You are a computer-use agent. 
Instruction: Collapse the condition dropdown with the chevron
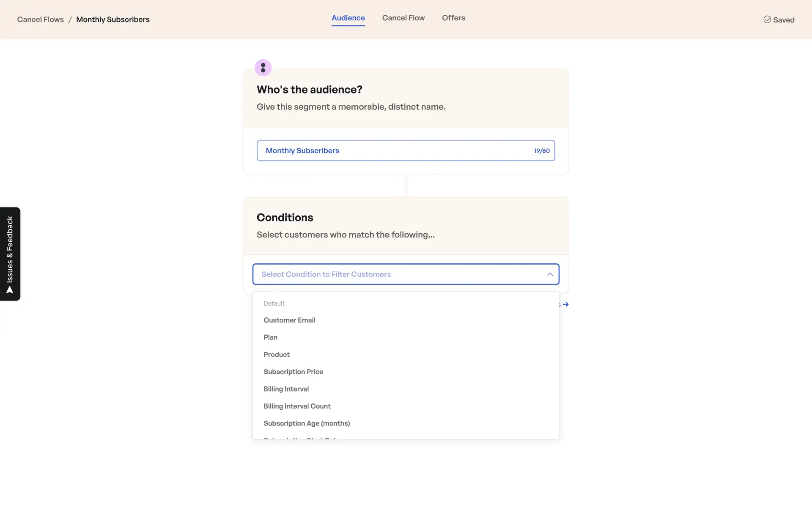550,274
